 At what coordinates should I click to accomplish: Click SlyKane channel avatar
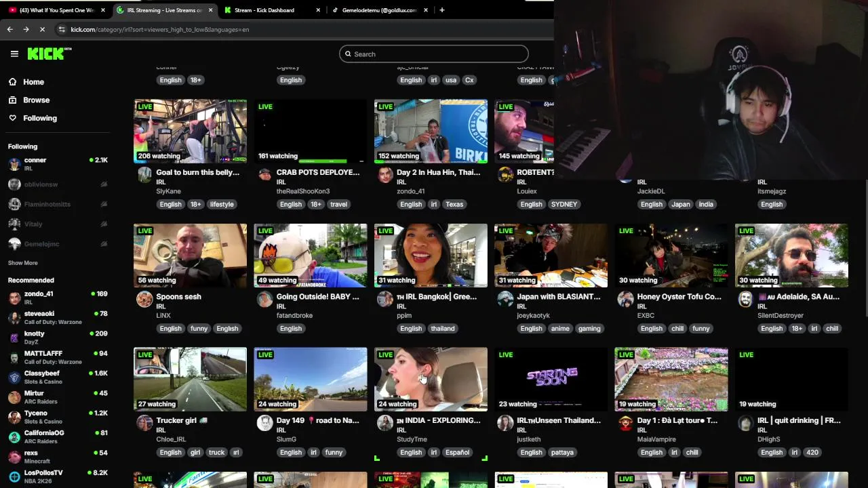[x=144, y=175]
